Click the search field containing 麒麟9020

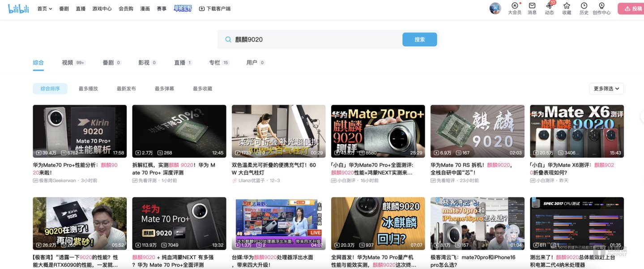point(313,39)
